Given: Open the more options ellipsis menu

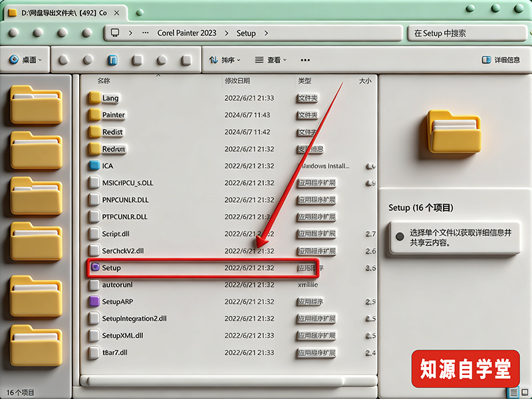Looking at the screenshot, I should 305,60.
